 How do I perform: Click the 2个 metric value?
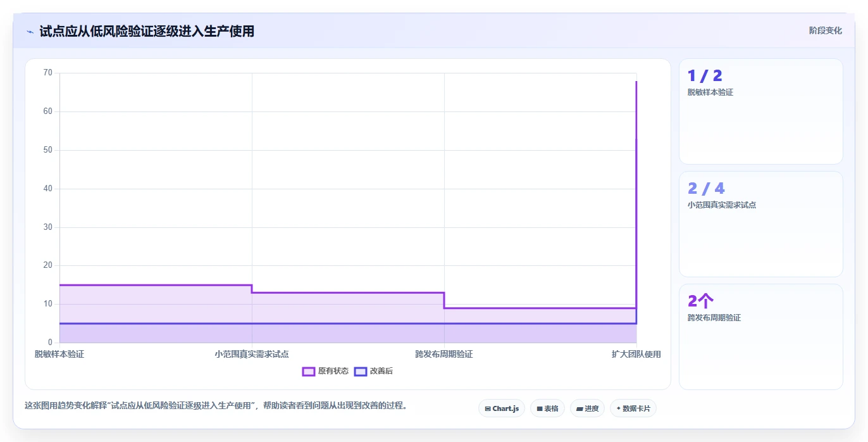[701, 301]
